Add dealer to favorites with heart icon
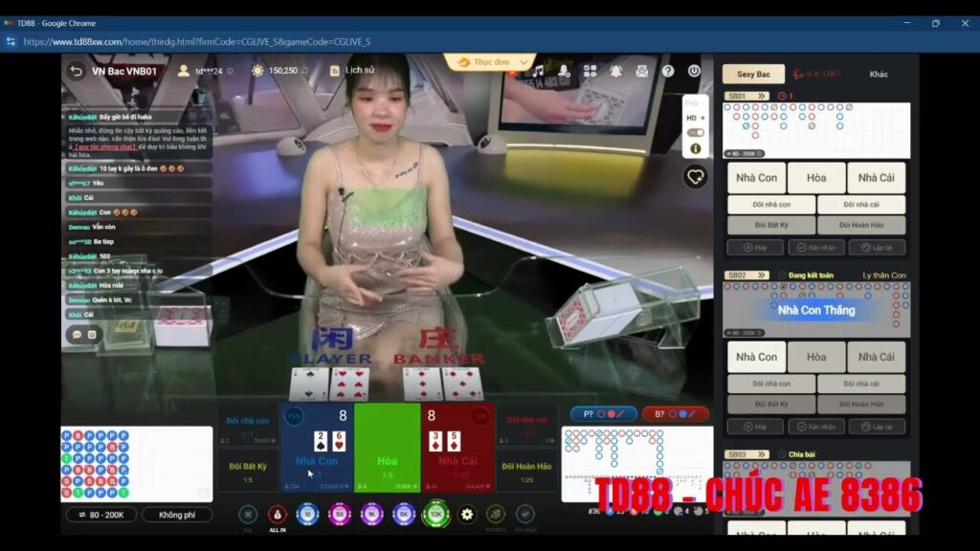Viewport: 980px width, 551px height. point(695,177)
